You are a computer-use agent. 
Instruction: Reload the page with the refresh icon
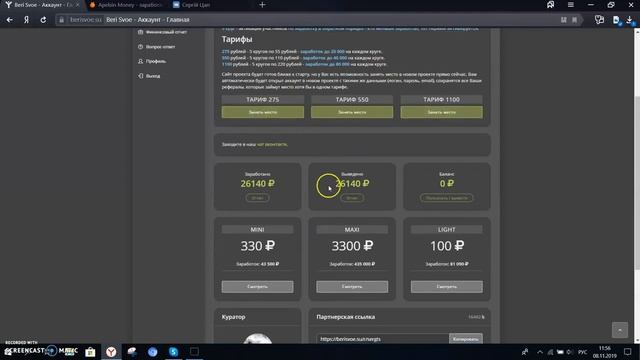(43, 20)
